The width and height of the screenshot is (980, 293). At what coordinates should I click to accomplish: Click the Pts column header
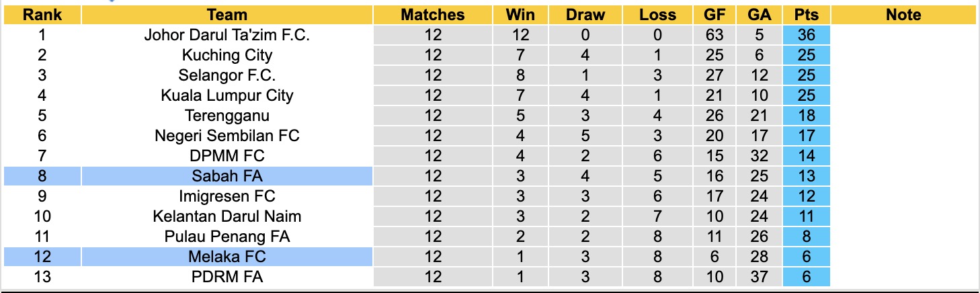(x=806, y=15)
